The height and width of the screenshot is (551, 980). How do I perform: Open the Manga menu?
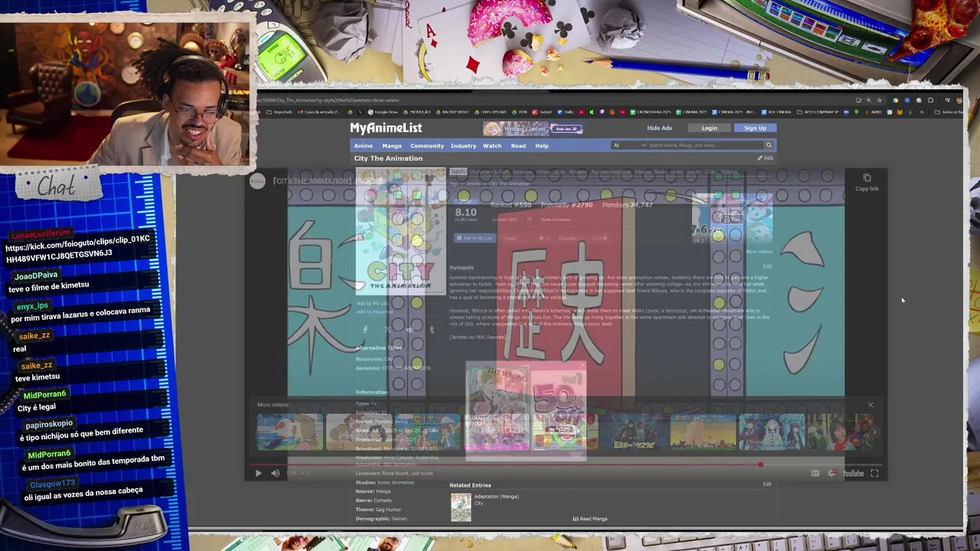(391, 145)
